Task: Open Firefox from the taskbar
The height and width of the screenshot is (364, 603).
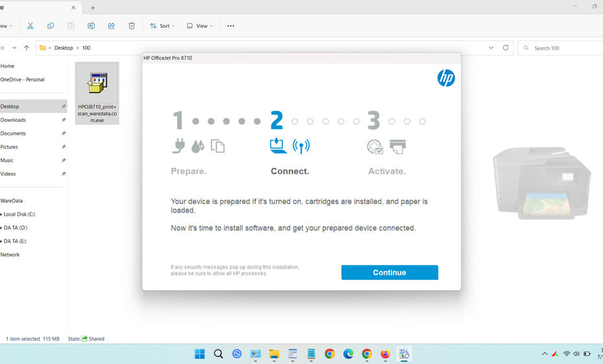Action: [385, 354]
